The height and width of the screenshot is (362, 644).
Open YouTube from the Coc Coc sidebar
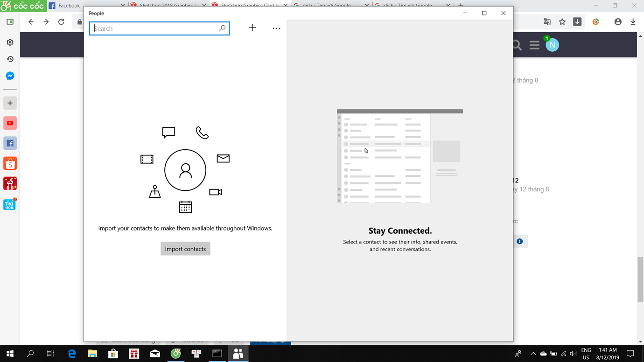pos(10,123)
